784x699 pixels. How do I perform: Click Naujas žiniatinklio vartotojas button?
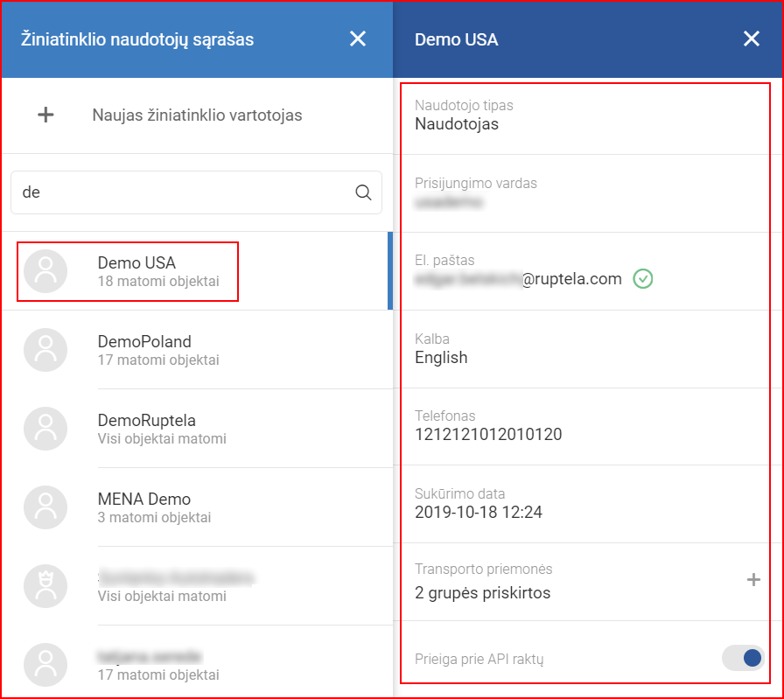[x=197, y=115]
